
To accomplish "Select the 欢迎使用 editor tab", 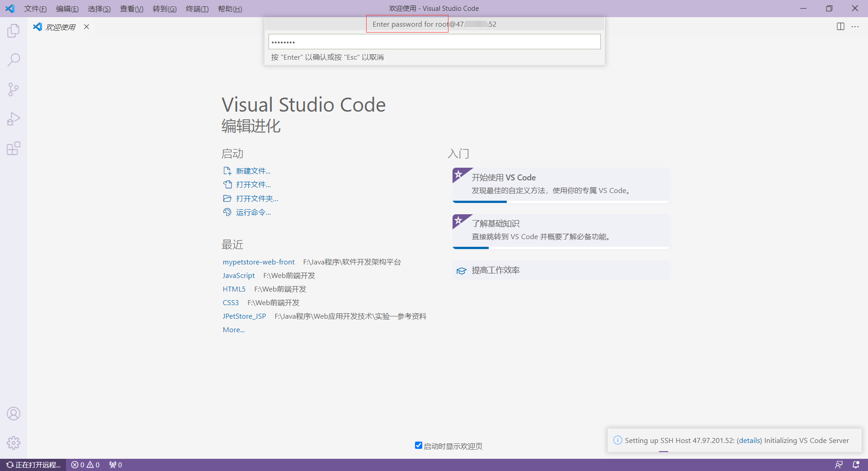I will point(61,27).
